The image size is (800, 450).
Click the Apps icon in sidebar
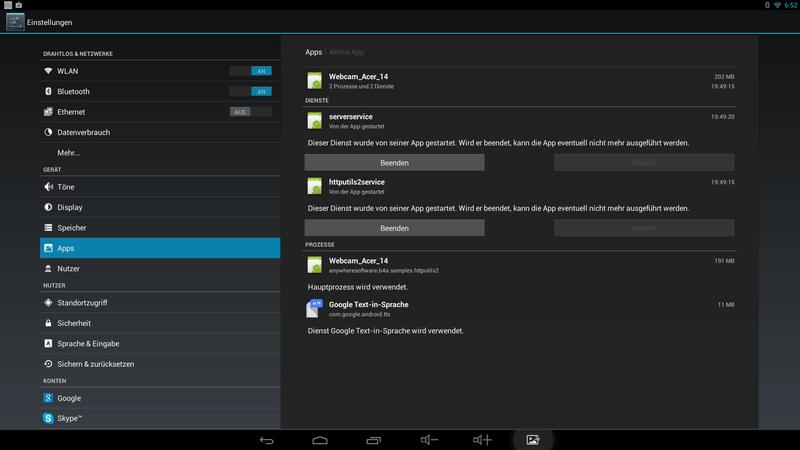point(48,248)
